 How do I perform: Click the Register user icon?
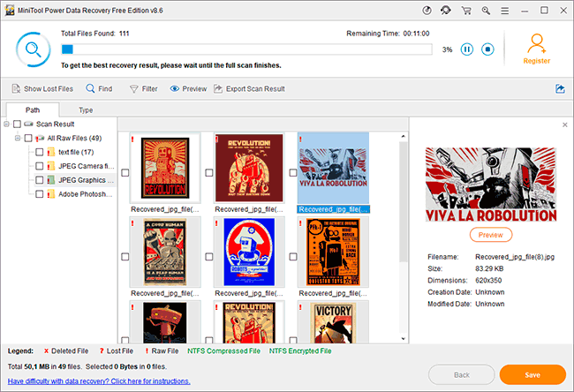click(537, 43)
